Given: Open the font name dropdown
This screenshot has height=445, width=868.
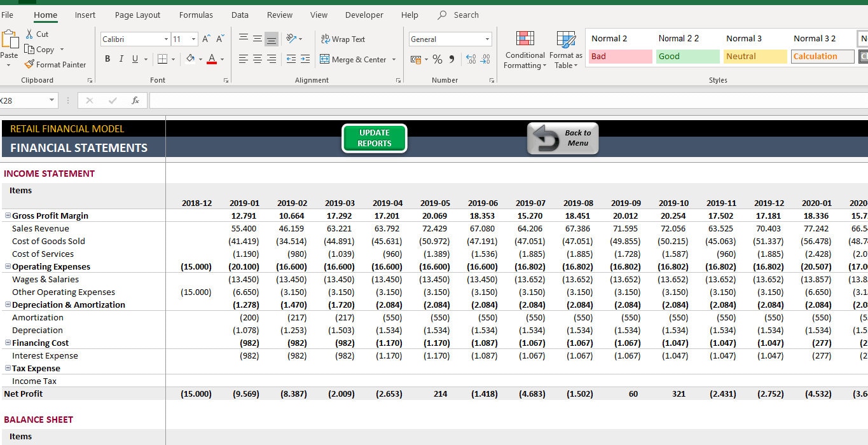Looking at the screenshot, I should 165,39.
